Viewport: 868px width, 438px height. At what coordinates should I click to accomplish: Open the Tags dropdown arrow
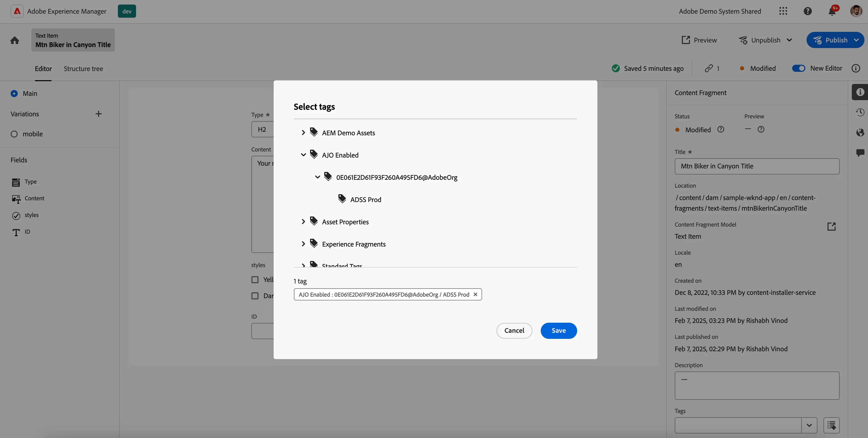pos(809,425)
